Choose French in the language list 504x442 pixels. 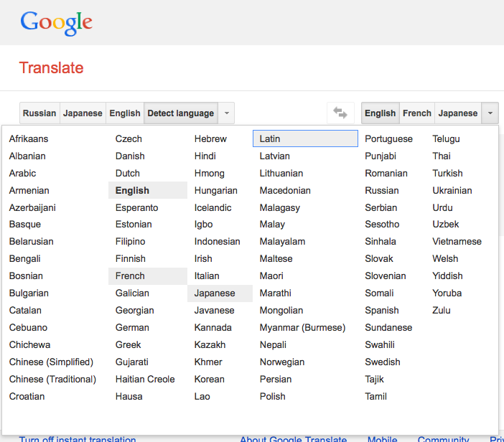[x=148, y=276]
